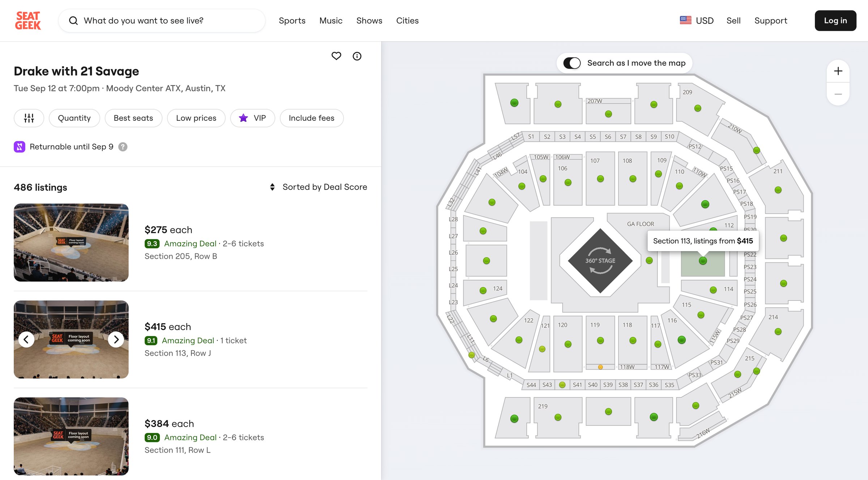The image size is (868, 480).
Task: Open the Support link
Action: [770, 21]
